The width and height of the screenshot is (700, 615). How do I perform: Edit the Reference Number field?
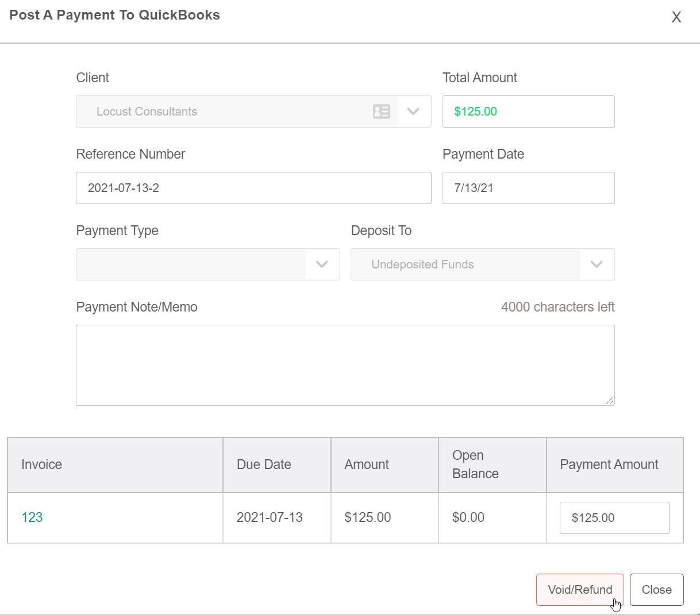(x=253, y=188)
